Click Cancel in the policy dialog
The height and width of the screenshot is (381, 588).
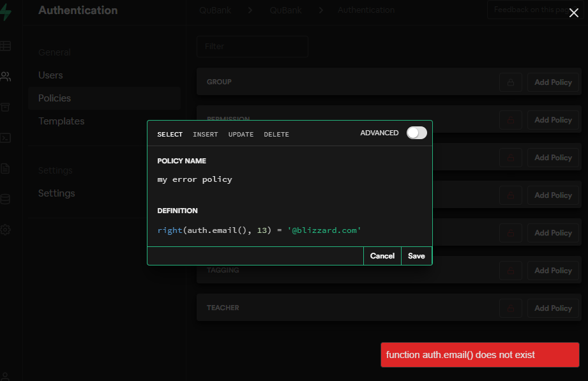[382, 256]
